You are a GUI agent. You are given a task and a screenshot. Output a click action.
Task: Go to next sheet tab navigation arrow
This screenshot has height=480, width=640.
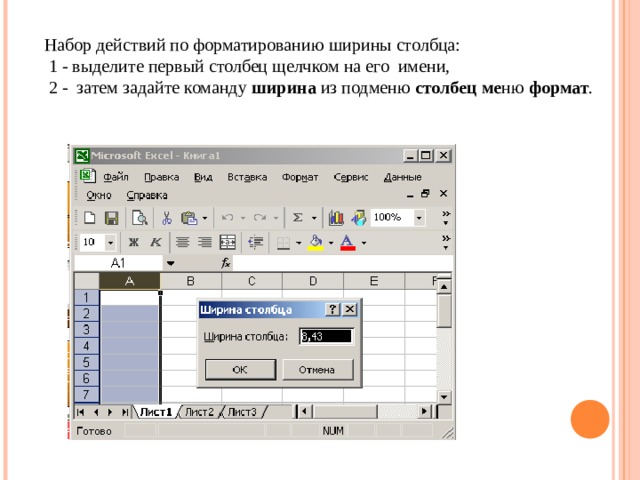point(110,412)
